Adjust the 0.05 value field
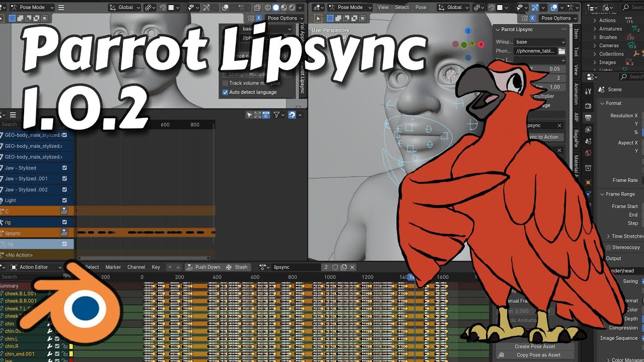644x362 pixels. tap(547, 69)
